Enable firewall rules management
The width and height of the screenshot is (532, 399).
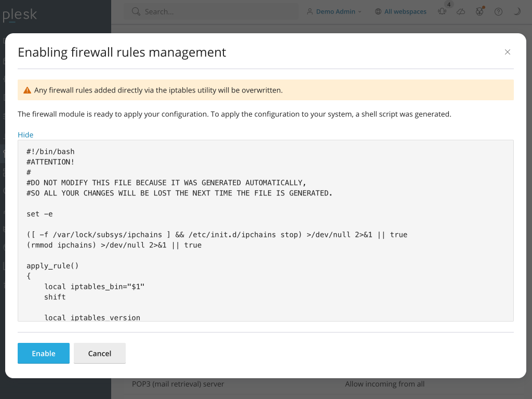43,353
